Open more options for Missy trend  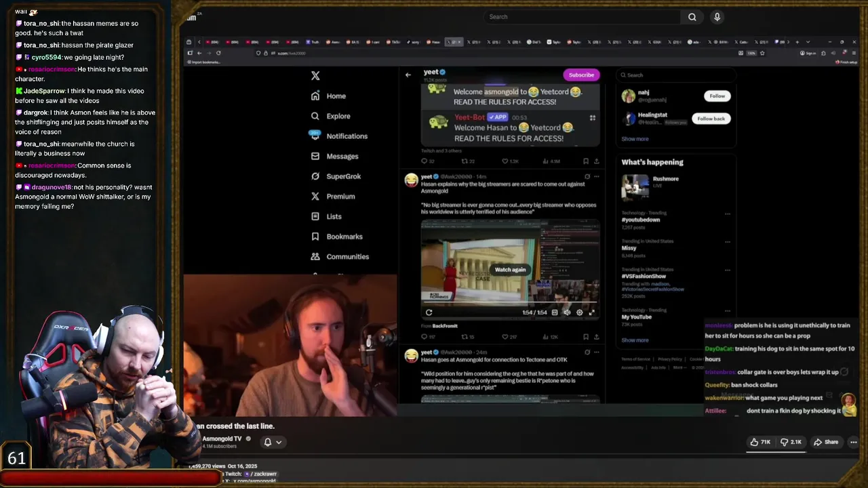pyautogui.click(x=728, y=241)
